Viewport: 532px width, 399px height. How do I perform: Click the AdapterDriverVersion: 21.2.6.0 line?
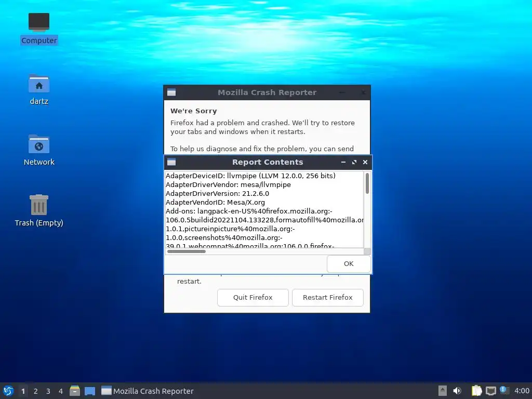217,193
